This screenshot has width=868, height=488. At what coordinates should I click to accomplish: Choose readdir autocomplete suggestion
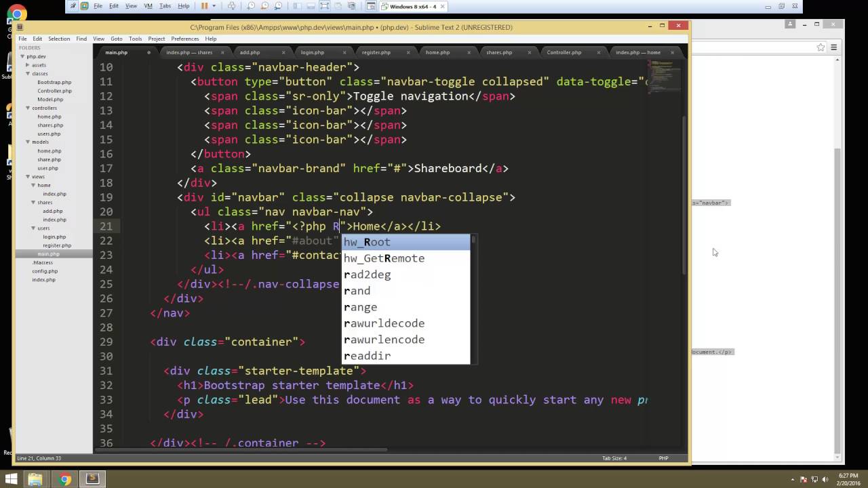point(406,356)
